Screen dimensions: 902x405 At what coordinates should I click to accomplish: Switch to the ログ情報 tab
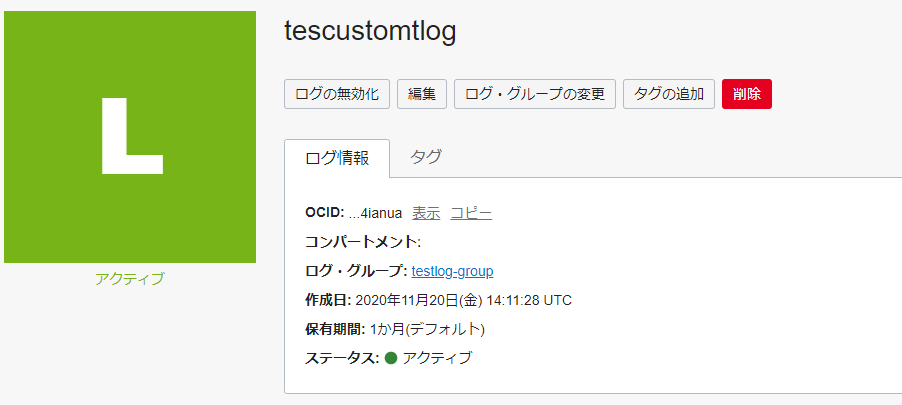[x=337, y=158]
